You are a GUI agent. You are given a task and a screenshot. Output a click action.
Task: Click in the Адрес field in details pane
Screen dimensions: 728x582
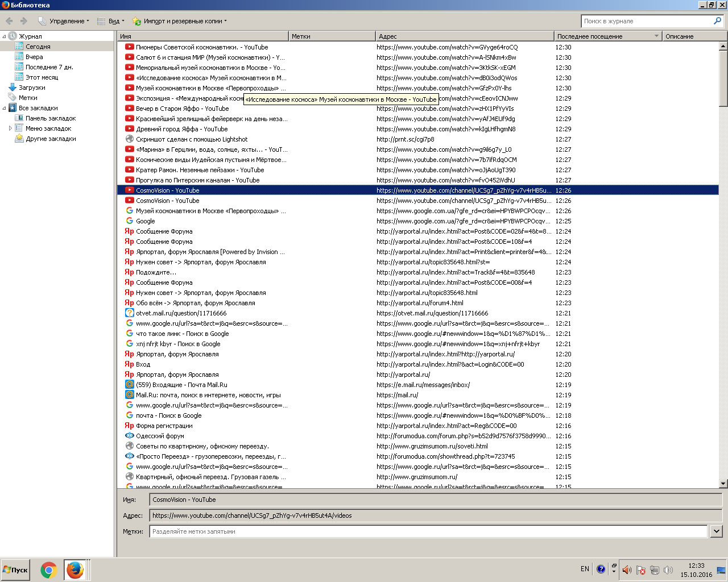pyautogui.click(x=436, y=516)
